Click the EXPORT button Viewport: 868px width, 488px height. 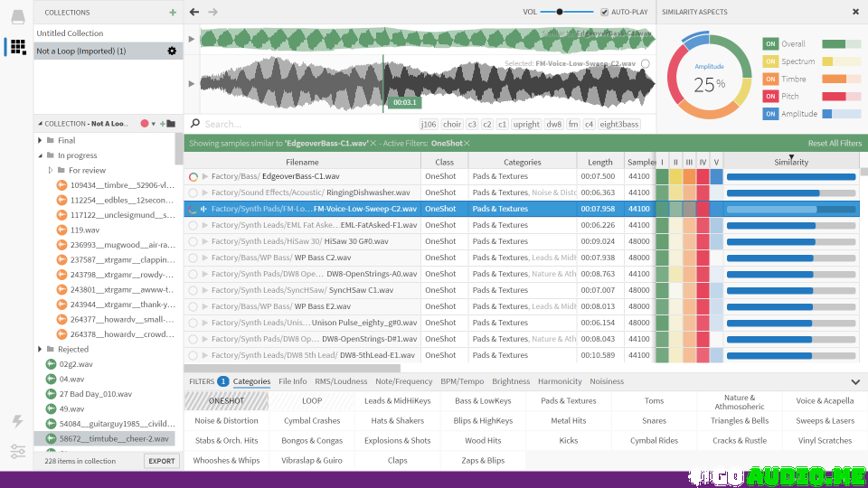161,461
